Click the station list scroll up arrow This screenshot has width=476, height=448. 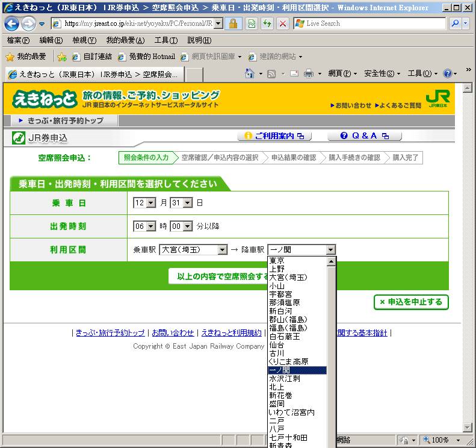(x=331, y=261)
